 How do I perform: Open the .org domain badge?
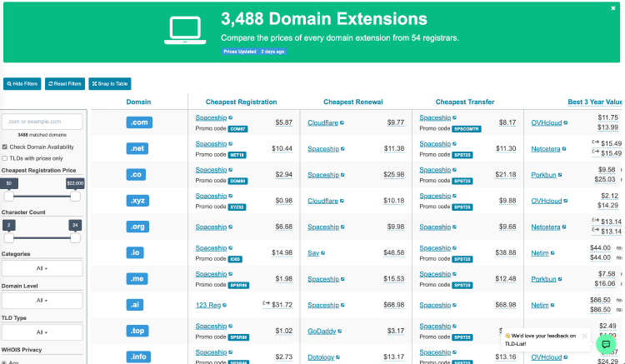pos(137,227)
